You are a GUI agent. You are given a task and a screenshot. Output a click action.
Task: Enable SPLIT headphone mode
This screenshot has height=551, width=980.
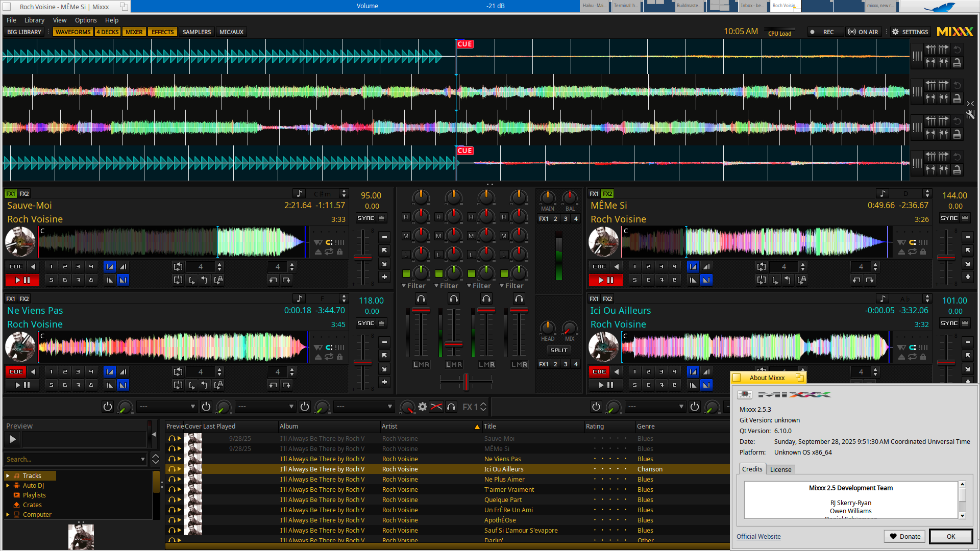tap(558, 350)
